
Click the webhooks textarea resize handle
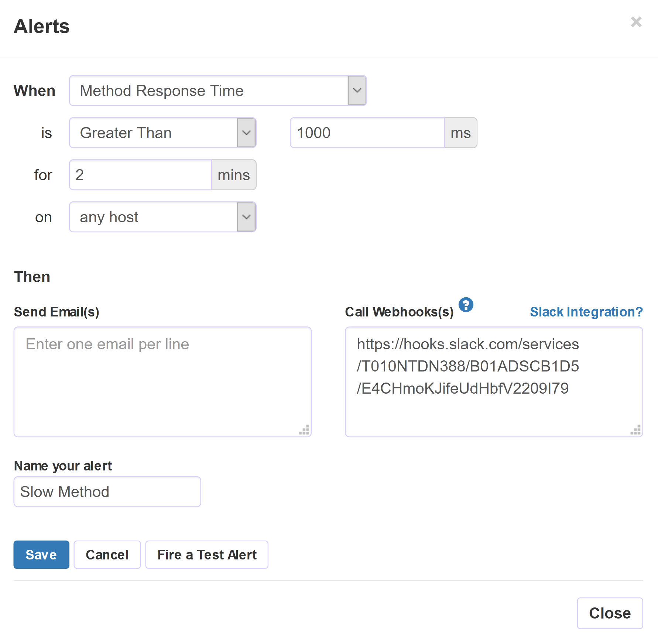635,430
